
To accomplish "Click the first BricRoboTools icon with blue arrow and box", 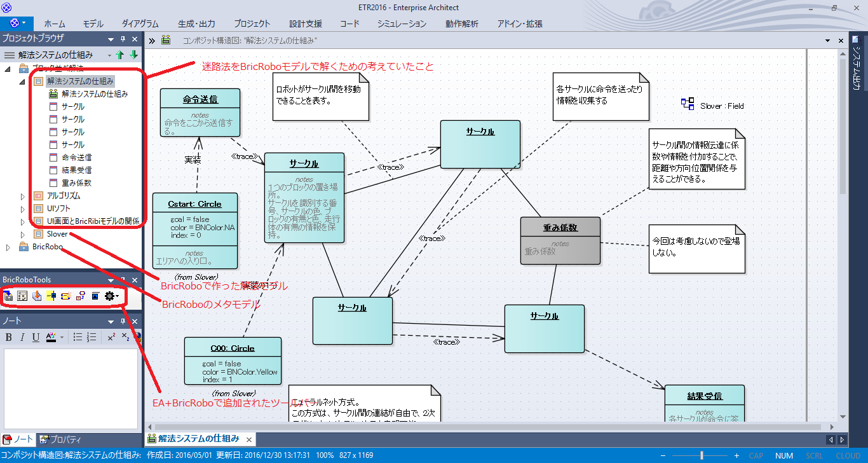I will click(x=8, y=296).
